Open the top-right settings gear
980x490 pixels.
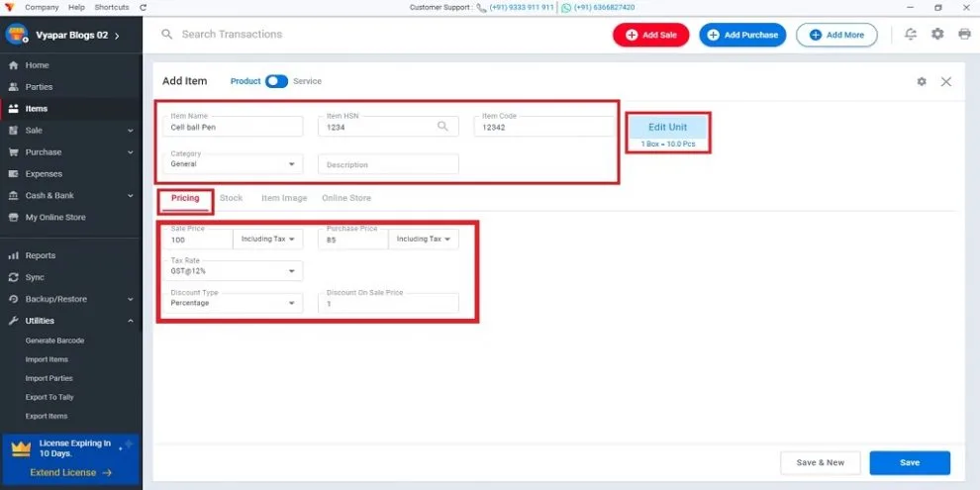pyautogui.click(x=937, y=35)
